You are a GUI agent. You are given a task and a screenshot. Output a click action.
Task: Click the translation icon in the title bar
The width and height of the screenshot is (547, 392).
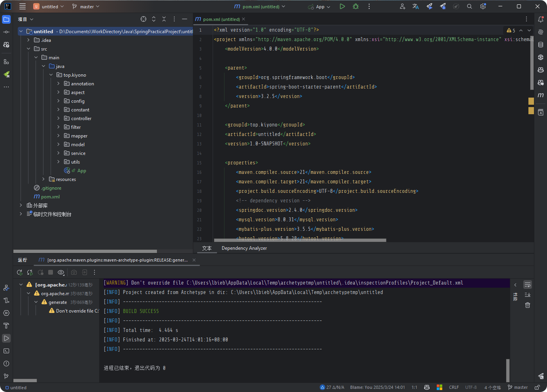tap(415, 6)
